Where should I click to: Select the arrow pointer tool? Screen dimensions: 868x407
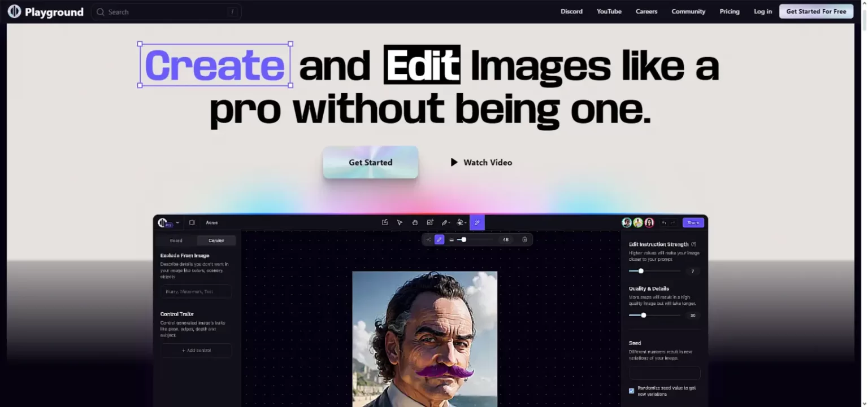(400, 222)
